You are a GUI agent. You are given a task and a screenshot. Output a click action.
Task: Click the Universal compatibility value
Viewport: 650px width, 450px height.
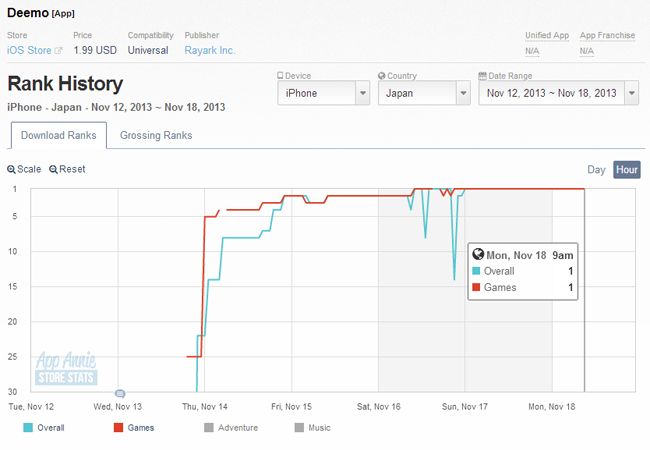(148, 51)
